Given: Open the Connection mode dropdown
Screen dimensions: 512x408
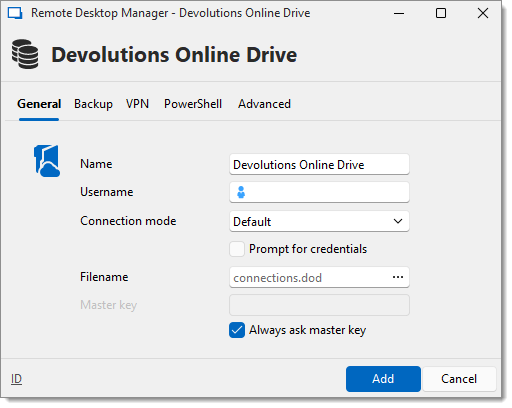Looking at the screenshot, I should point(319,221).
